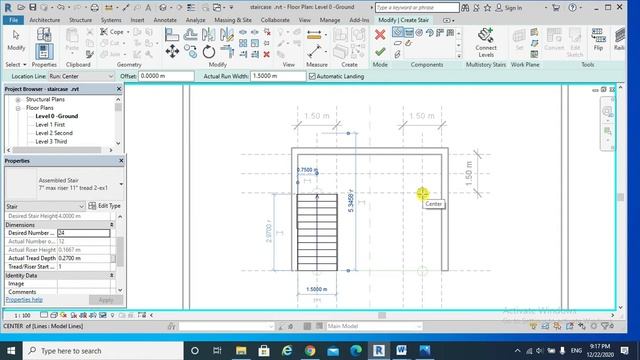
Task: Select the Aligned Dimension tool
Action: click(x=314, y=52)
